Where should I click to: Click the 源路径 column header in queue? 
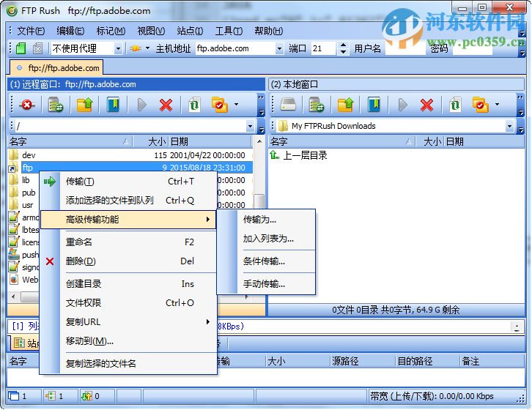(362, 361)
